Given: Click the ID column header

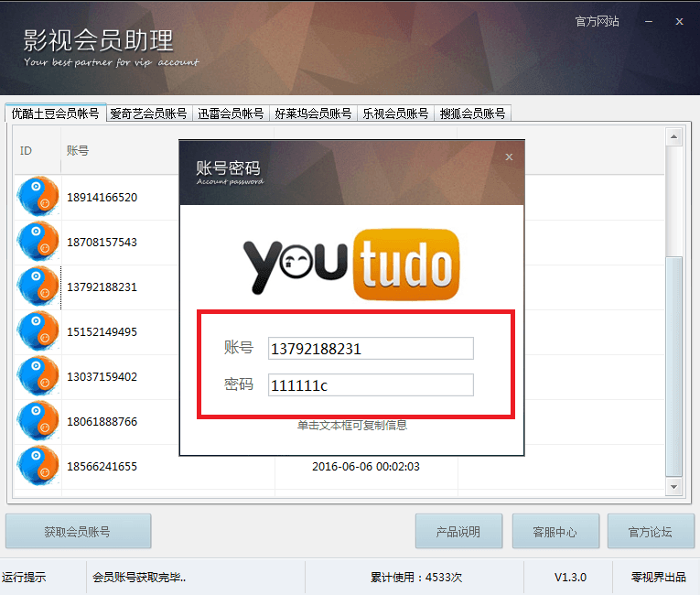Looking at the screenshot, I should point(37,150).
